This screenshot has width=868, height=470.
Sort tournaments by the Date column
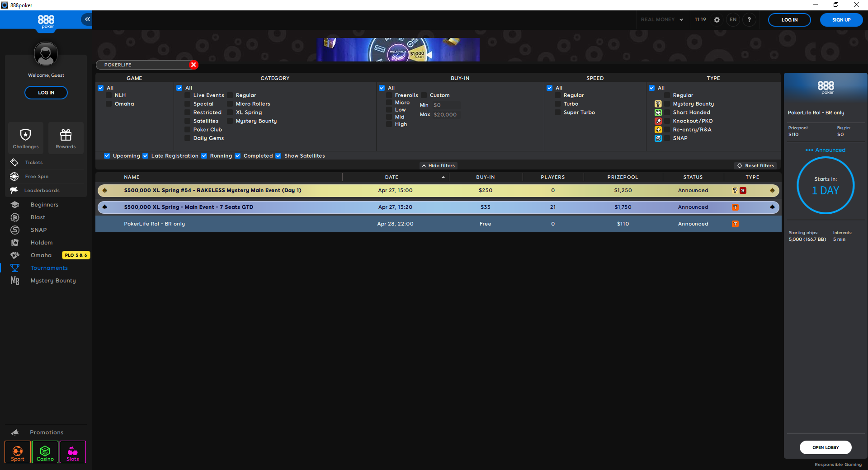[392, 177]
